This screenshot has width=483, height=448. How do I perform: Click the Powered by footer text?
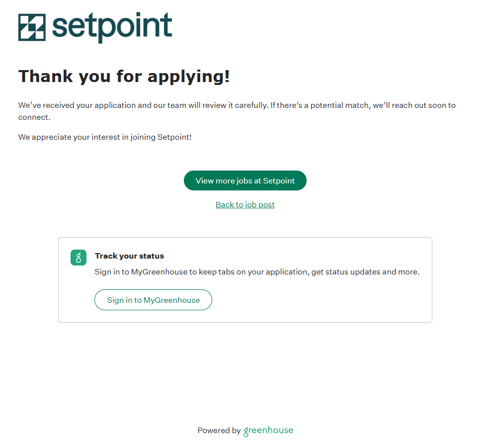click(219, 431)
